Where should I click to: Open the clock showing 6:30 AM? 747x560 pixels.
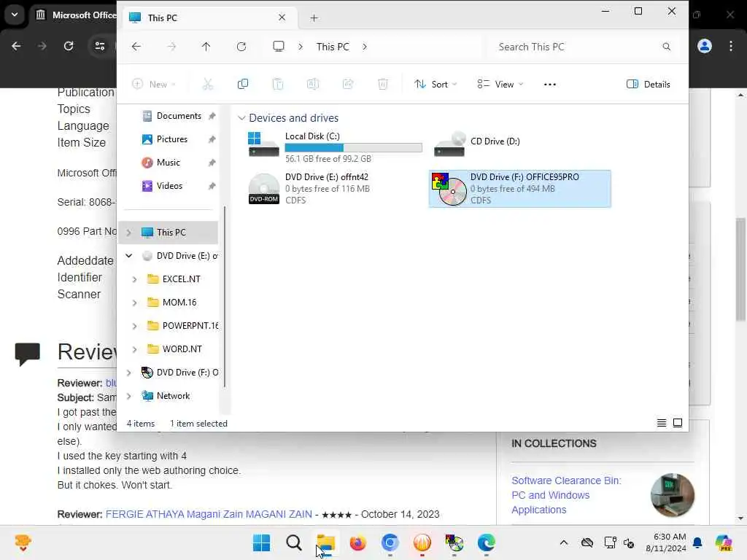(666, 542)
